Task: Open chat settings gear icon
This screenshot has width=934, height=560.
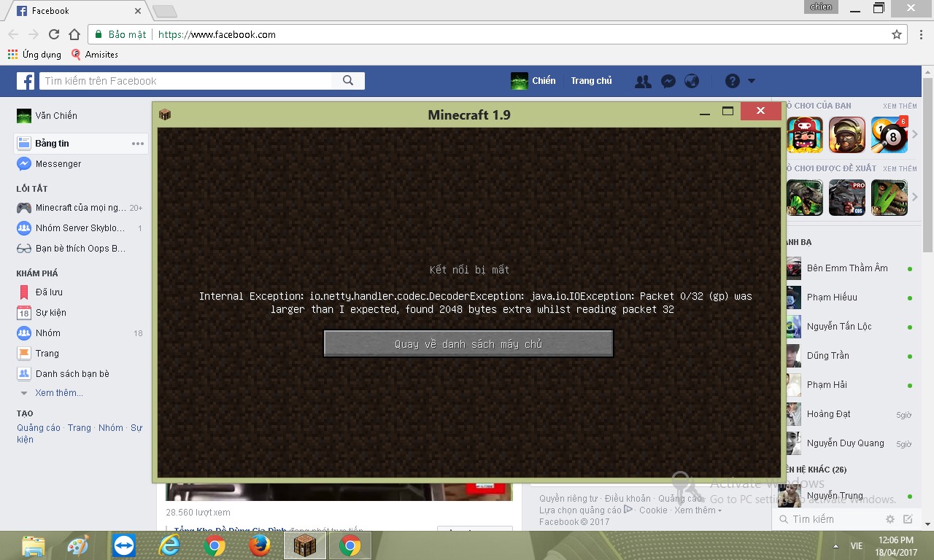Action: pyautogui.click(x=890, y=519)
